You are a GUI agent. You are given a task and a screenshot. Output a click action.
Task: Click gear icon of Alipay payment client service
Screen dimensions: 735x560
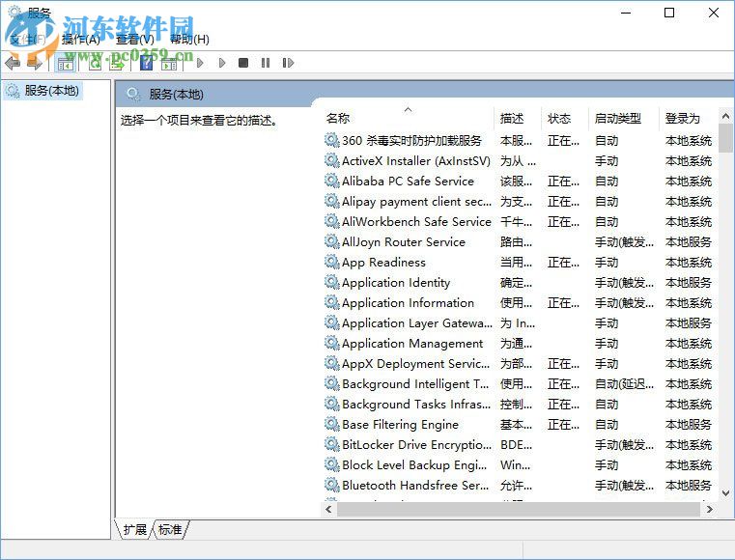(332, 201)
